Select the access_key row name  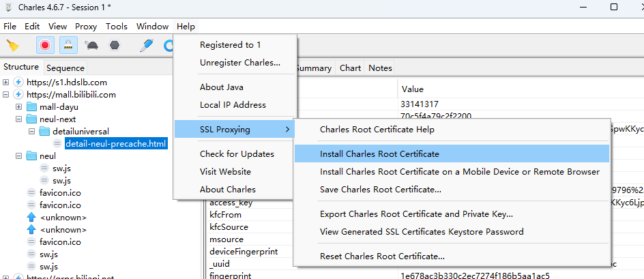[231, 203]
